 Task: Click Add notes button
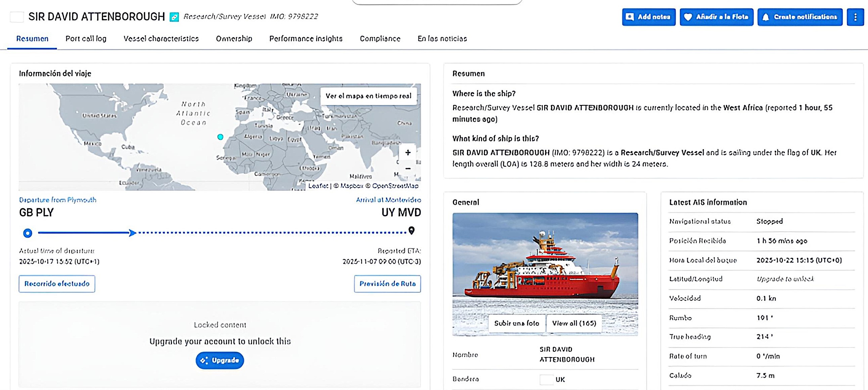[649, 17]
